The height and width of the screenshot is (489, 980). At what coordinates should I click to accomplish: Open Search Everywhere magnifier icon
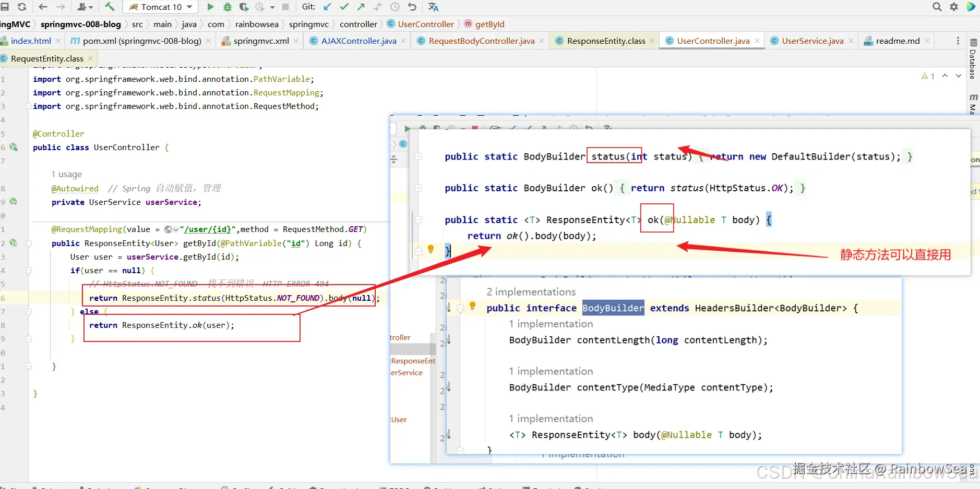(x=937, y=7)
